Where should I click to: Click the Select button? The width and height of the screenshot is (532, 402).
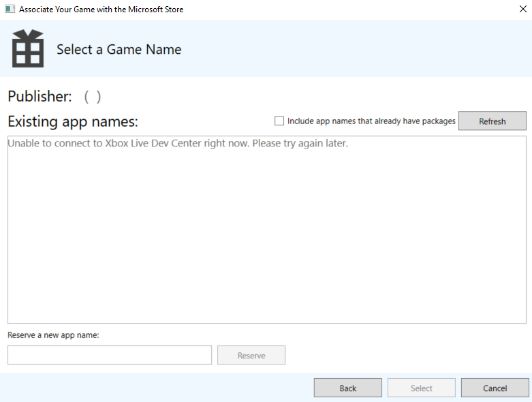(422, 388)
